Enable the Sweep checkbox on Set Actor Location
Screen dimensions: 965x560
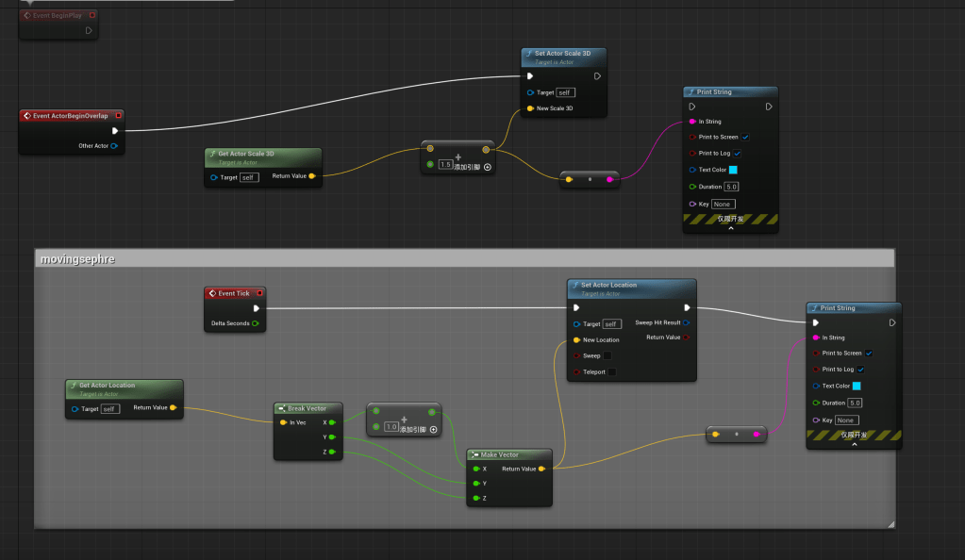click(607, 356)
